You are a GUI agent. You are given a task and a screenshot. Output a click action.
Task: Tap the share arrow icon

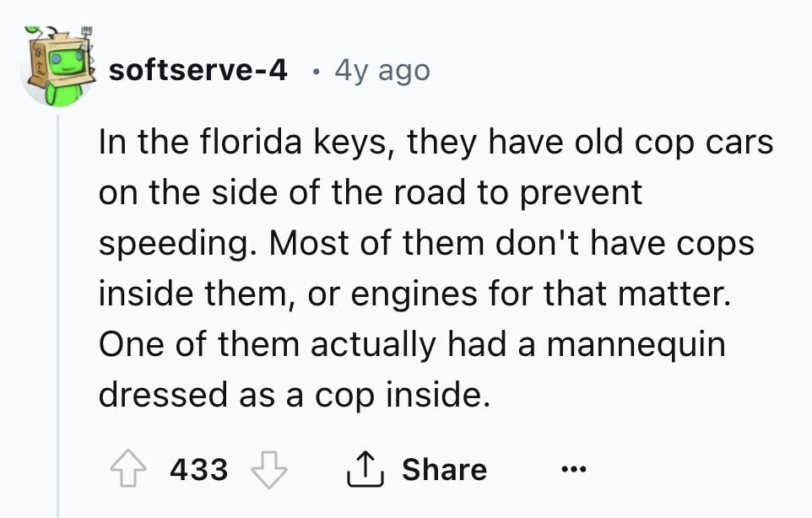[365, 469]
